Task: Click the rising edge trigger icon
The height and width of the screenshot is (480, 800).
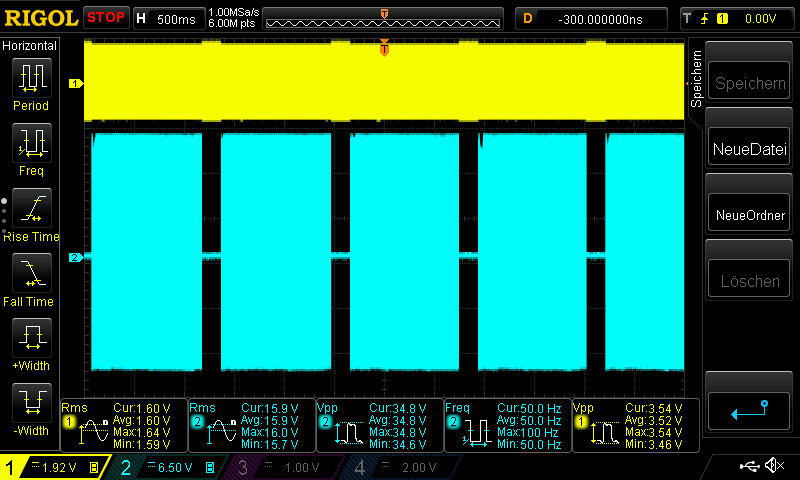Action: (x=704, y=19)
